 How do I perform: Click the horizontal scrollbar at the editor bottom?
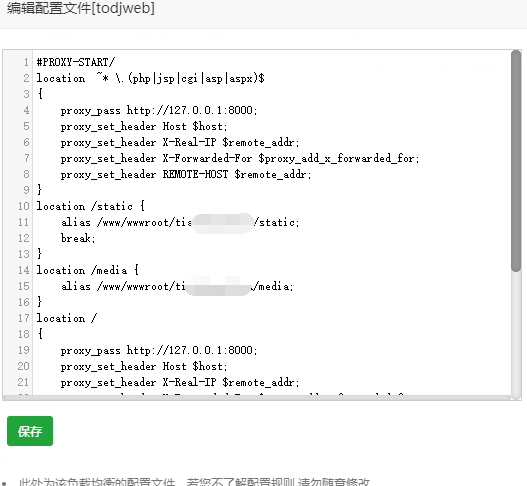click(x=257, y=398)
